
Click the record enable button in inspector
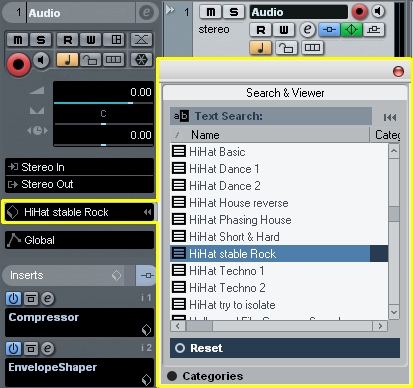18,64
